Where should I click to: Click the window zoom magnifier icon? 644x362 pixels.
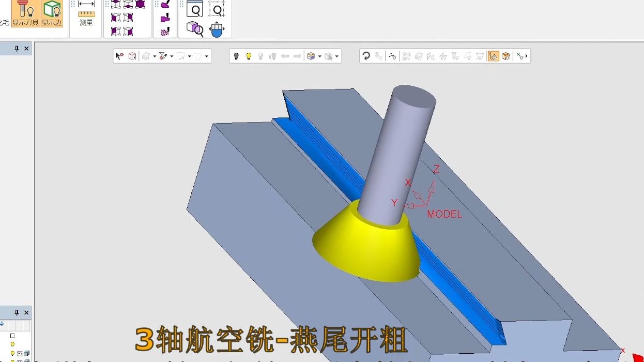pyautogui.click(x=195, y=9)
